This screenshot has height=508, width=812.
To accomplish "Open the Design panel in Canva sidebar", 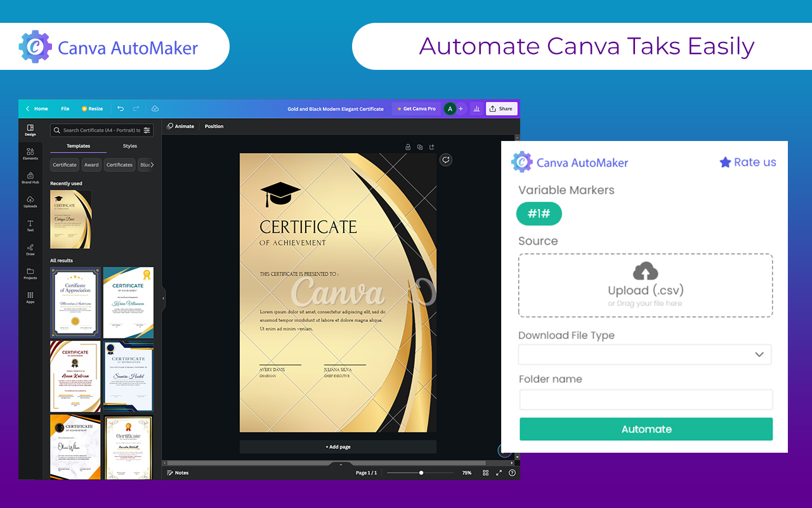I will 30,130.
